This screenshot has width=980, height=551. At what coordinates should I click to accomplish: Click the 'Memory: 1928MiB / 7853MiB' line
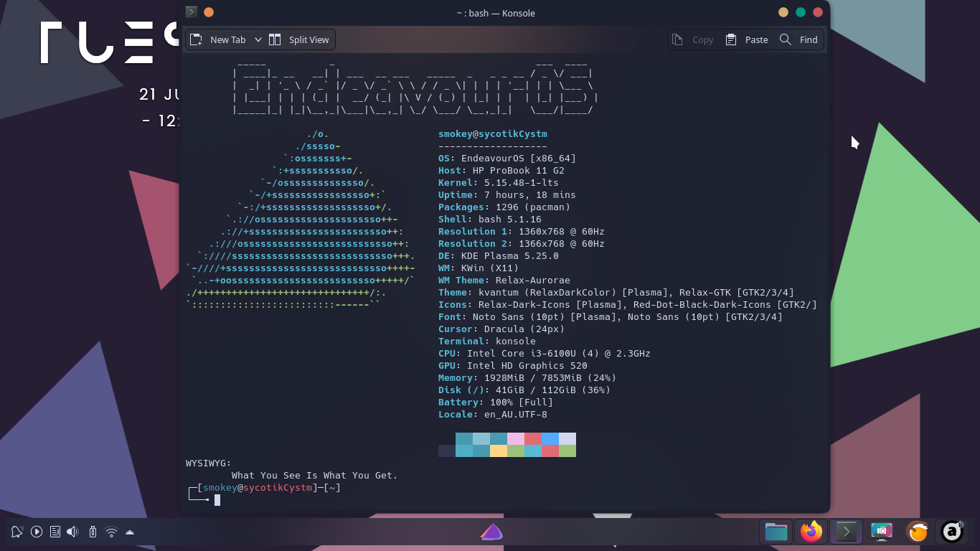point(527,378)
